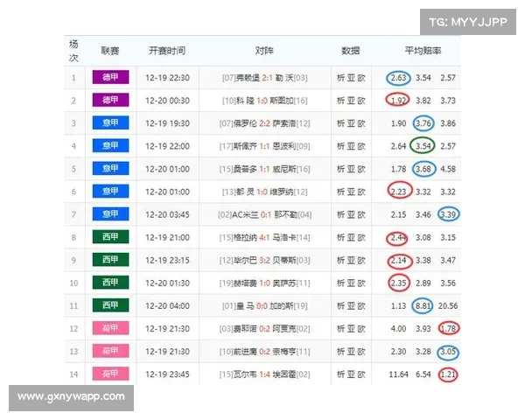The height and width of the screenshot is (420, 525).
Task: Open the 毕尔巴 3:2 贝蒂斯 match
Action: 264,260
